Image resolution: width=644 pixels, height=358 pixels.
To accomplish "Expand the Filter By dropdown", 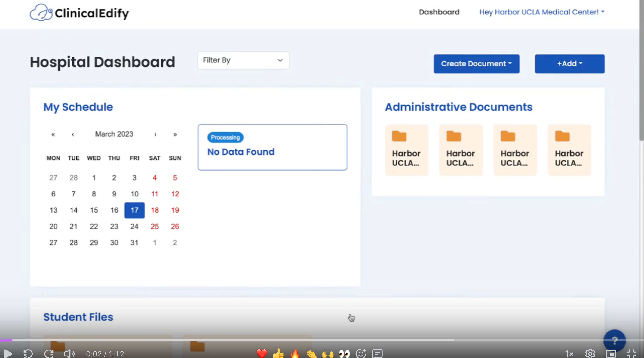I will coord(243,60).
